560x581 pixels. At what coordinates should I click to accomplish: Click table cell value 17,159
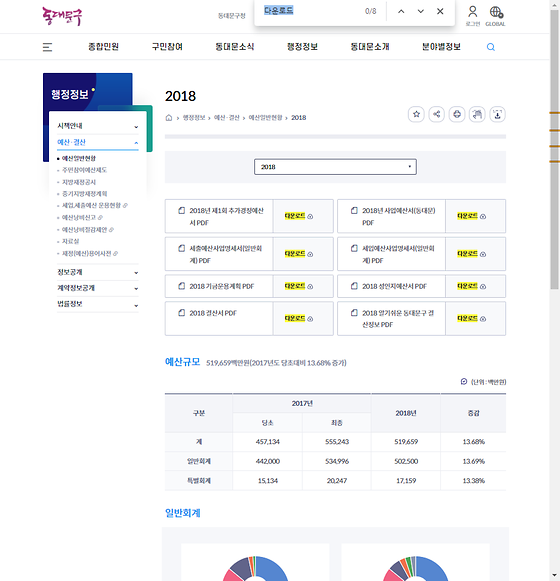pyautogui.click(x=406, y=481)
